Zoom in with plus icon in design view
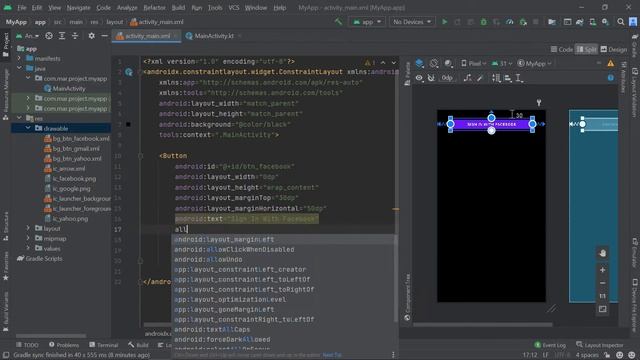 (602, 270)
